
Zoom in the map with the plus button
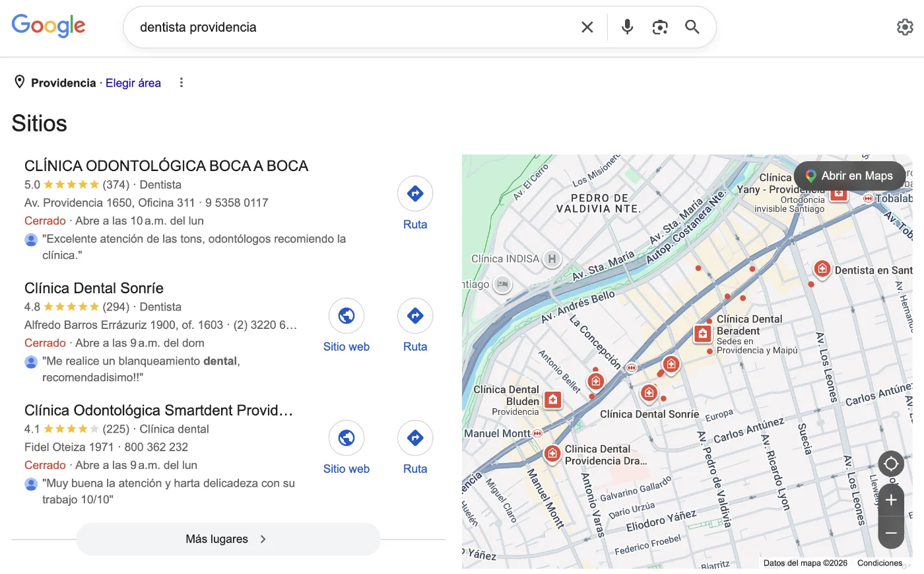click(x=891, y=500)
